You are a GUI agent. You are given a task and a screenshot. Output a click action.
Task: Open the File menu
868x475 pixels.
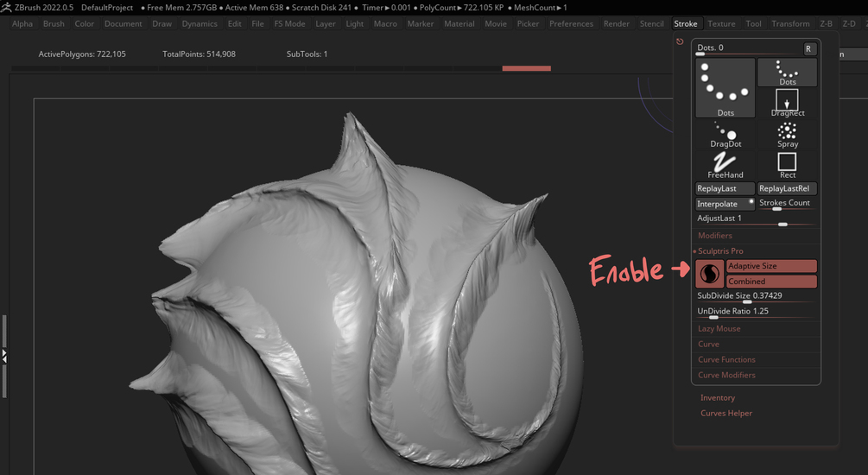pyautogui.click(x=257, y=23)
